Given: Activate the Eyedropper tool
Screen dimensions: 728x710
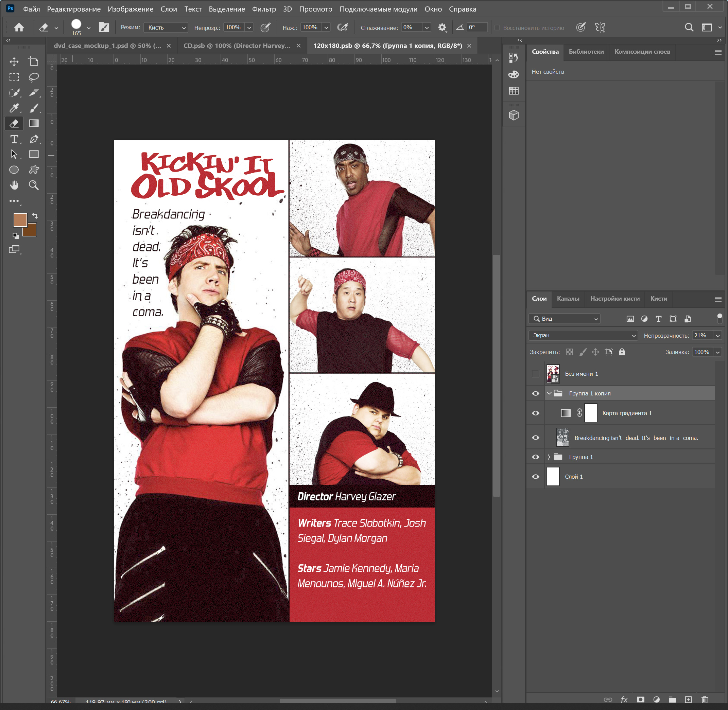Looking at the screenshot, I should 14,108.
